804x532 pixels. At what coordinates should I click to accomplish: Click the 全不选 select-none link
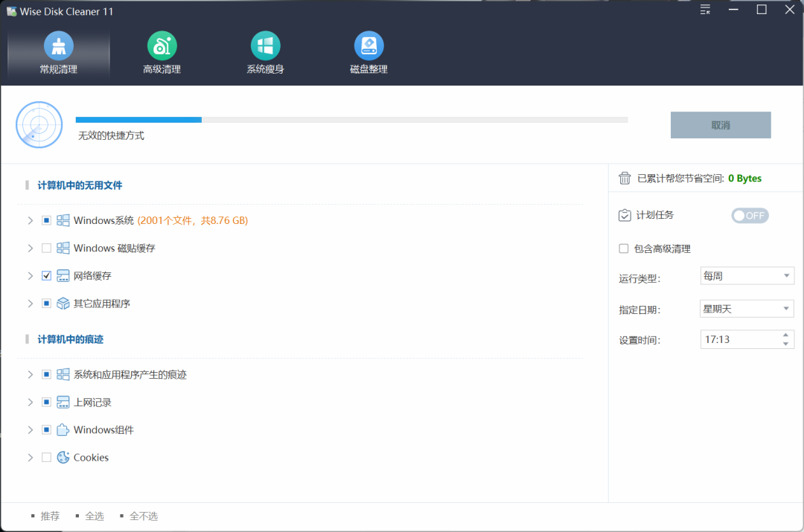tap(144, 516)
